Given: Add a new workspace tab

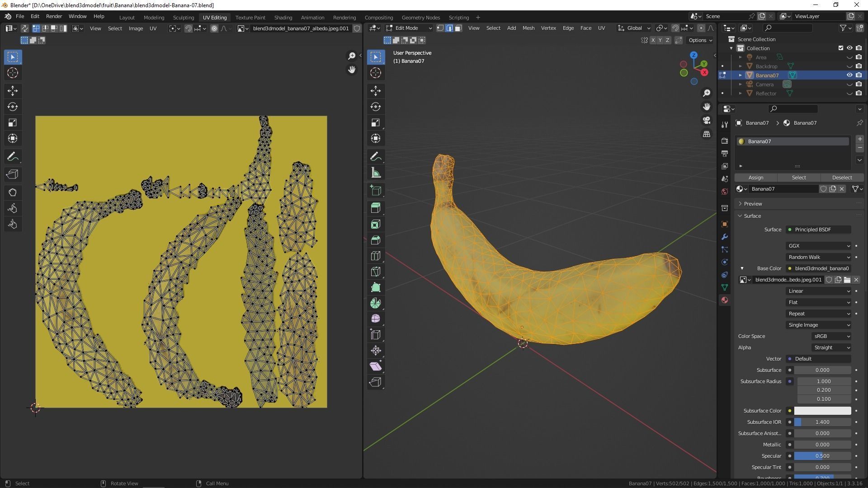Looking at the screenshot, I should (478, 18).
